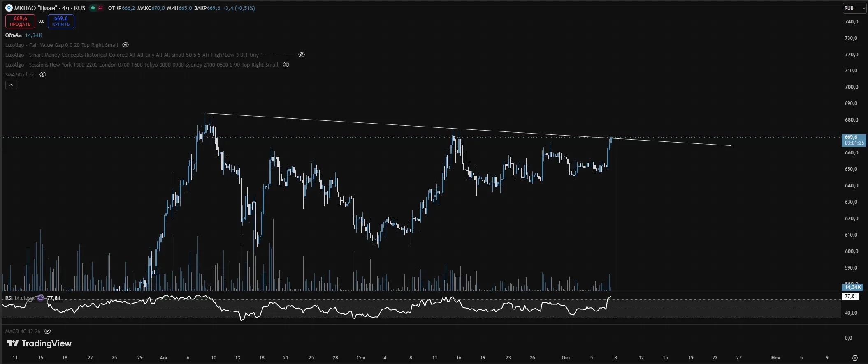Select the LuxAlgo Sessions legend text
Viewport: 868px width, 364px height.
142,65
